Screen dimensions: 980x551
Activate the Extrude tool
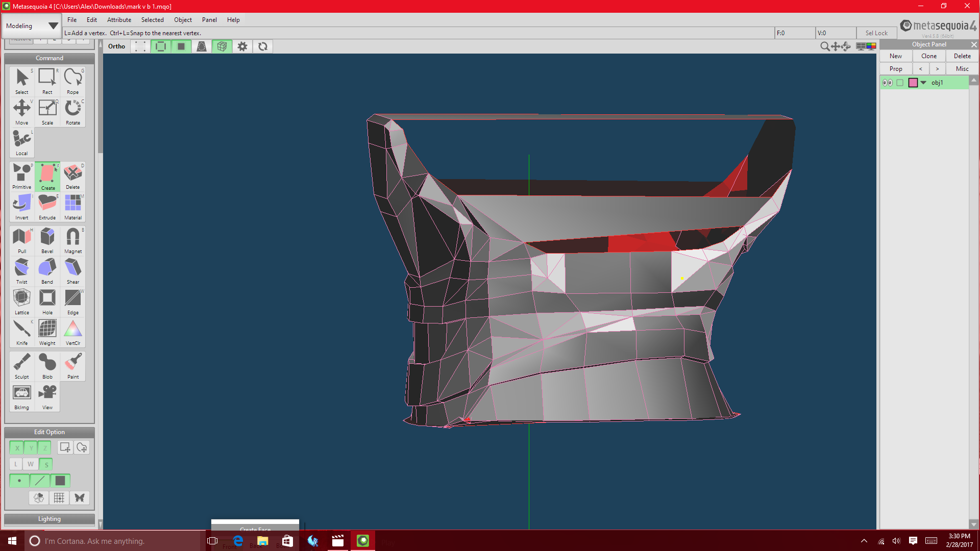pos(47,207)
